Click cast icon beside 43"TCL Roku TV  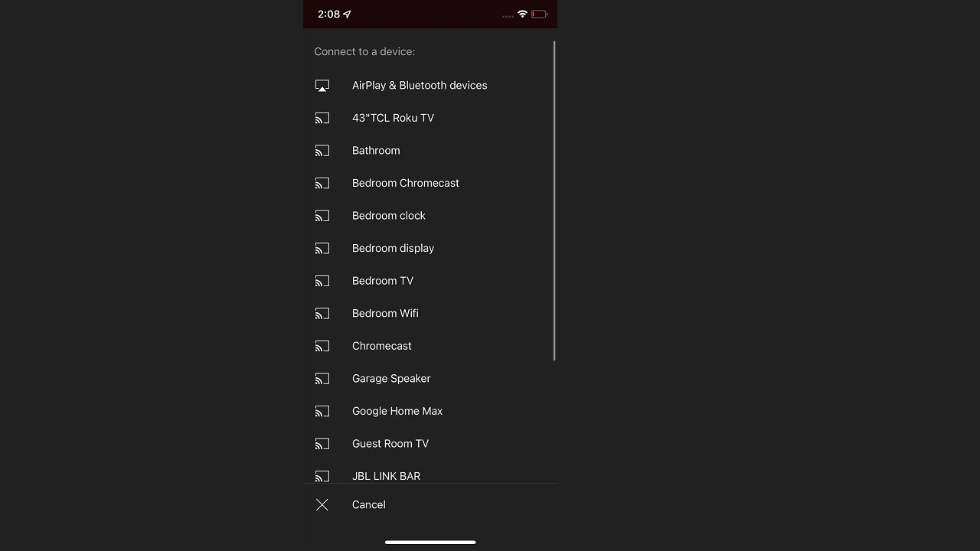click(322, 118)
